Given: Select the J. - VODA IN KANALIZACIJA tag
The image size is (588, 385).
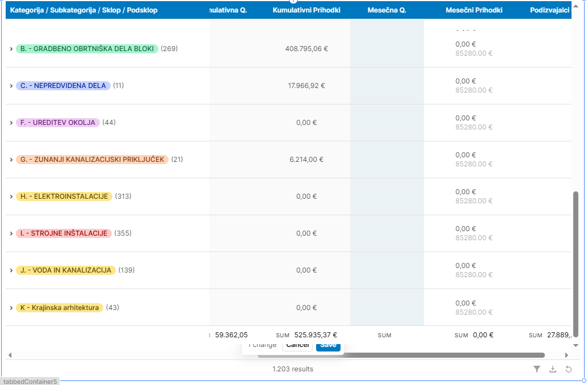Looking at the screenshot, I should pyautogui.click(x=65, y=270).
